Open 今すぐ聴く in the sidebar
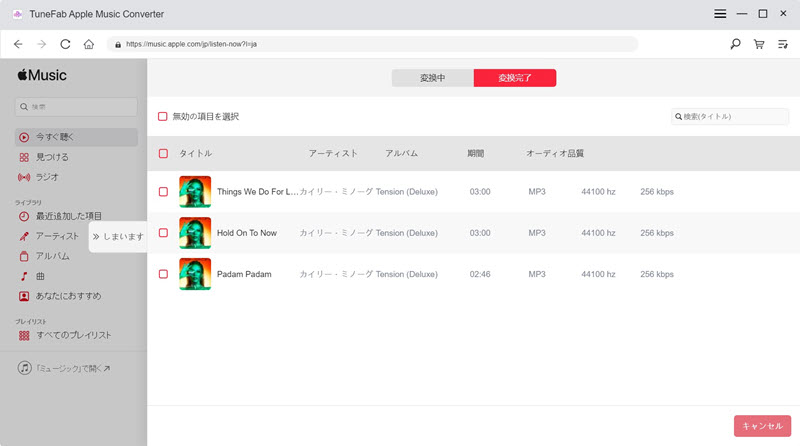 pos(76,137)
